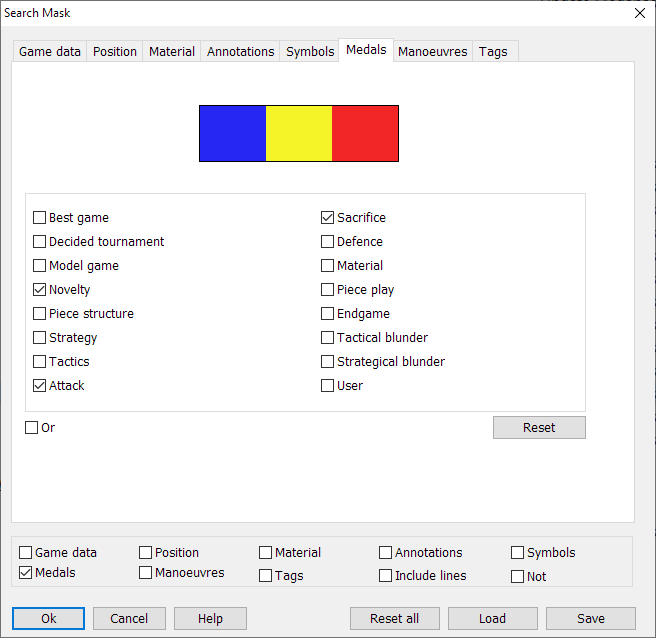Check the Endgame medal
Screen dimensions: 656x638
pyautogui.click(x=327, y=313)
